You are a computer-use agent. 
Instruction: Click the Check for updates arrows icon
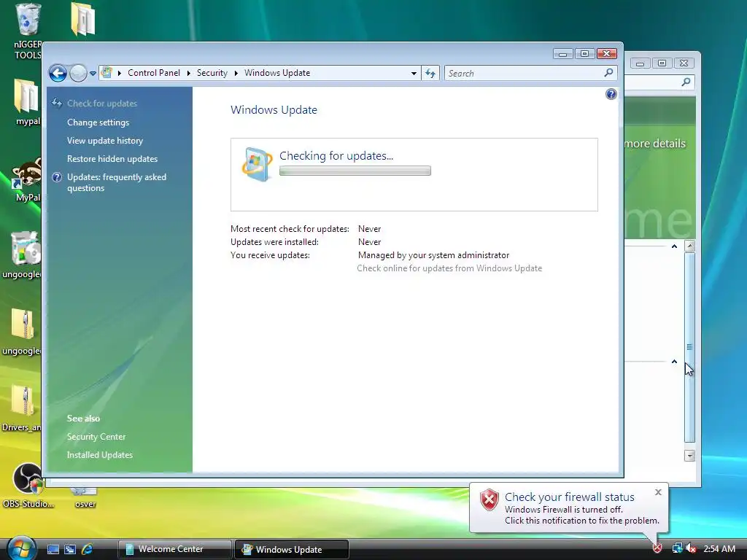tap(57, 103)
